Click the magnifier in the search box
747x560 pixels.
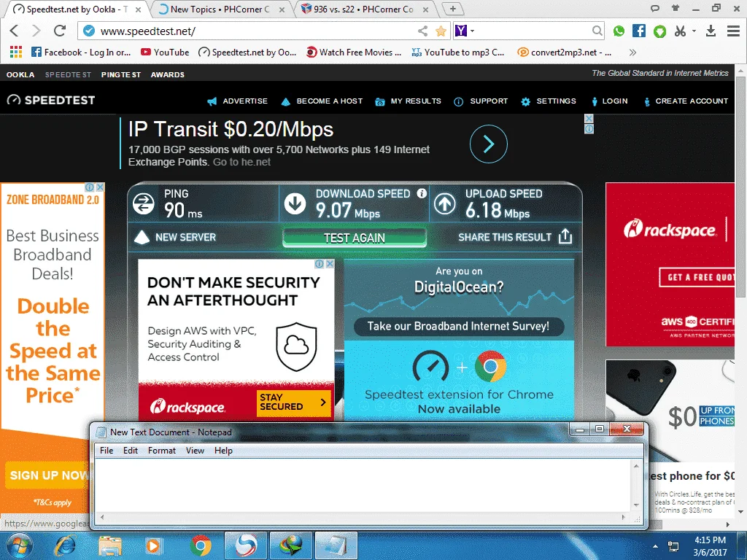tap(597, 31)
